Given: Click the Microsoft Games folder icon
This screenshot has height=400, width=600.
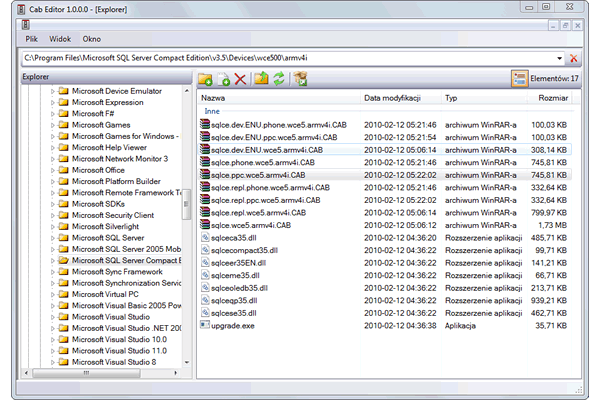Looking at the screenshot, I should point(64,125).
